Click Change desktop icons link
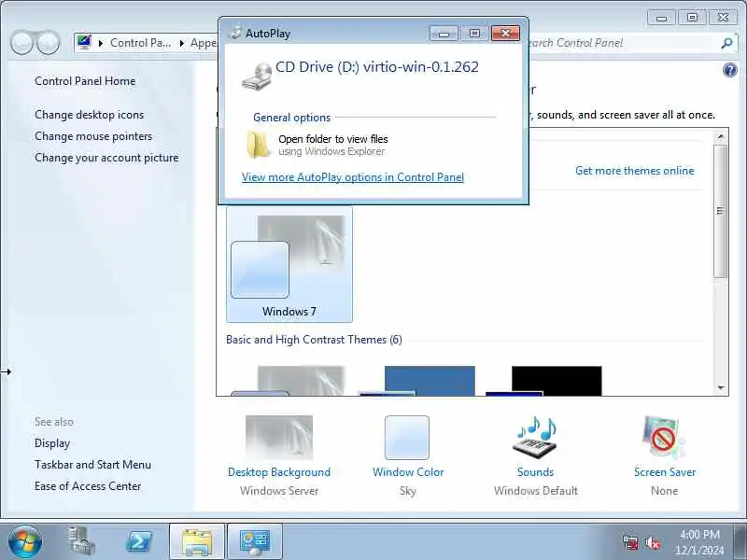The image size is (747, 560). coord(89,115)
